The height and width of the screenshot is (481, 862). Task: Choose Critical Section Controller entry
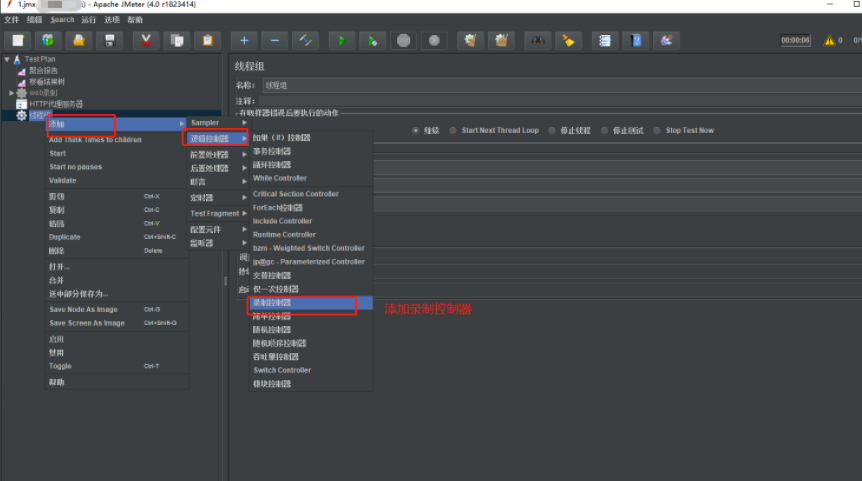click(311, 194)
